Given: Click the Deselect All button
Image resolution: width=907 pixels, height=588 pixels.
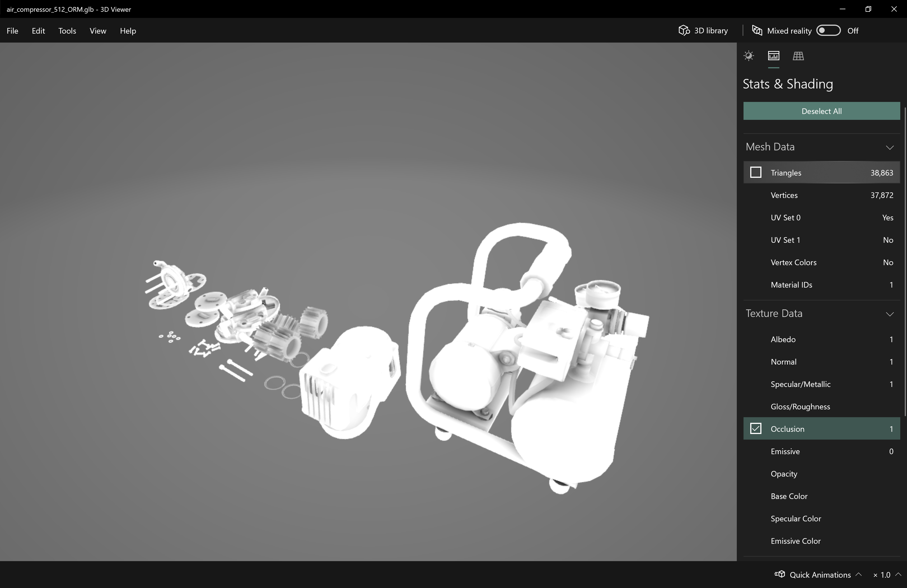Looking at the screenshot, I should [x=822, y=110].
